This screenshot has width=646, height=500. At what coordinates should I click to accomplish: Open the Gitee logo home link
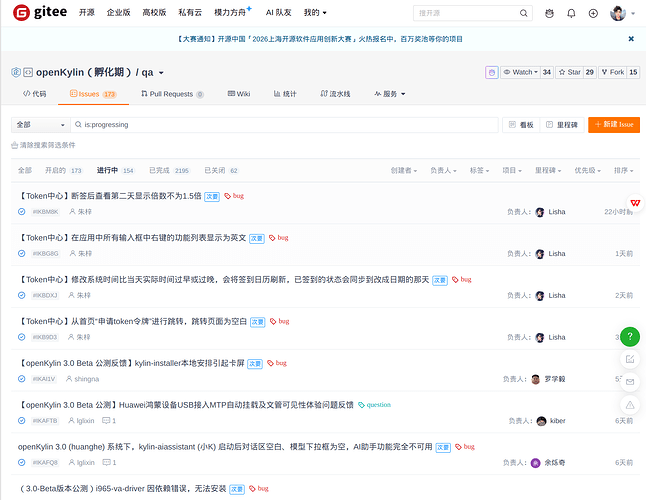point(40,13)
